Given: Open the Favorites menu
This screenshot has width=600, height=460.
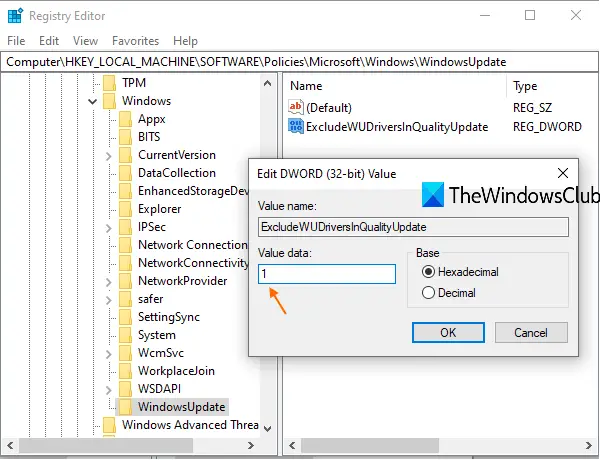Looking at the screenshot, I should (135, 41).
